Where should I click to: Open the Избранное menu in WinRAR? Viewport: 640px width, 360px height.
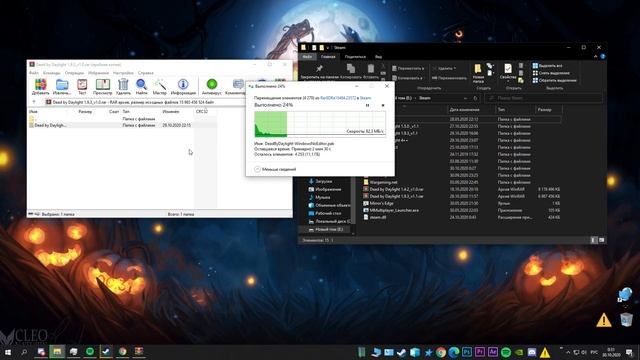[98, 73]
